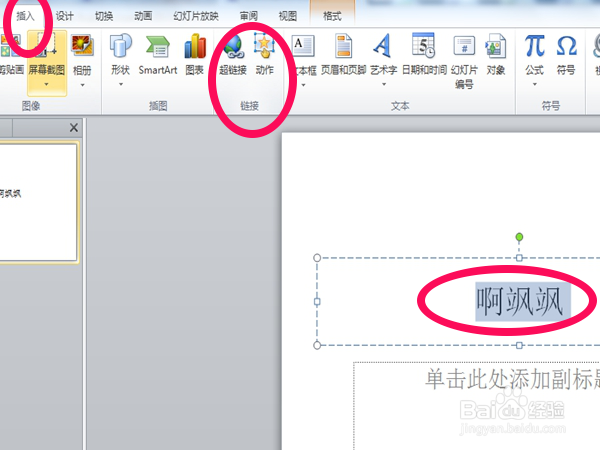Click the 形状 shapes icon

click(x=121, y=46)
